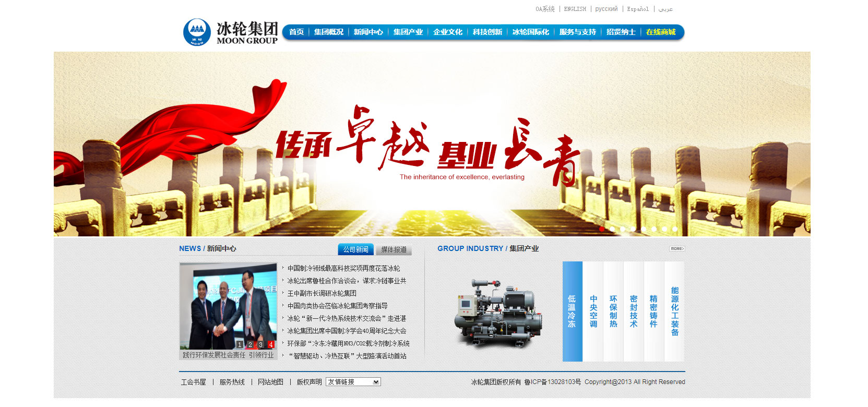Open the 新闻中心 navigation menu

point(368,32)
